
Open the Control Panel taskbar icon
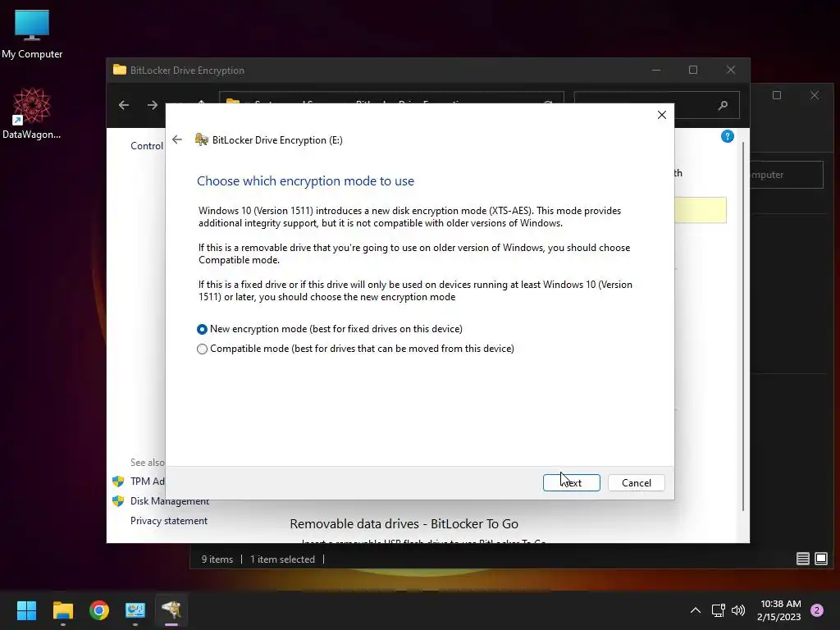(135, 610)
